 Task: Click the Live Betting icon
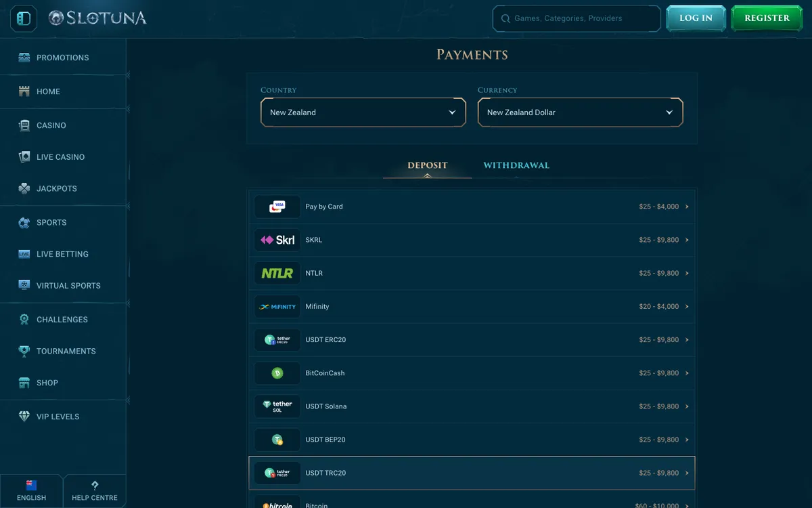click(x=24, y=254)
